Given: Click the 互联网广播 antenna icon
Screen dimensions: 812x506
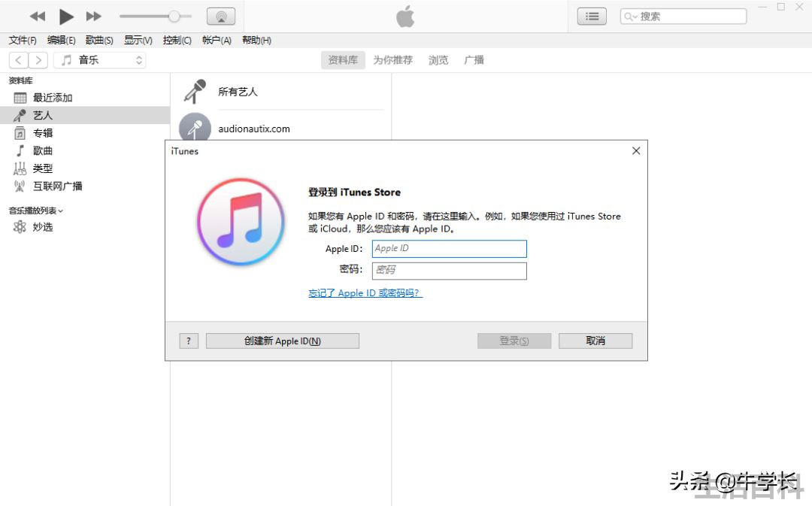Looking at the screenshot, I should [x=20, y=186].
